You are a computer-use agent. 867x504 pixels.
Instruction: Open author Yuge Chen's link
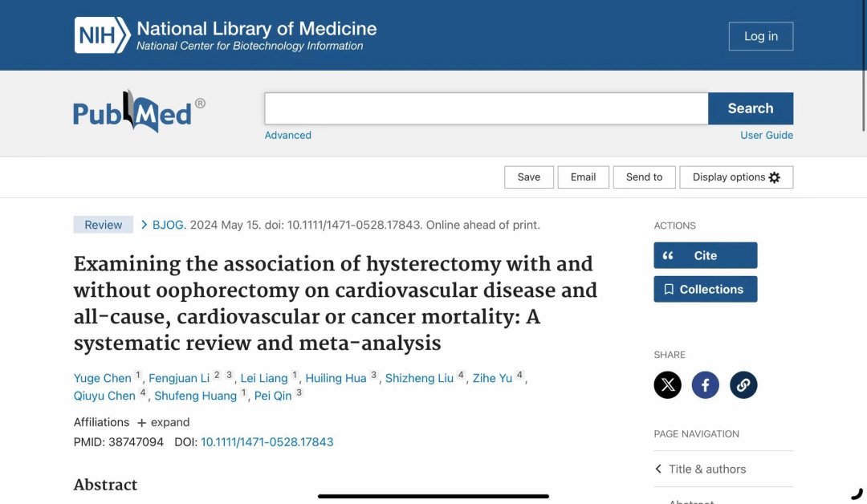(x=102, y=378)
